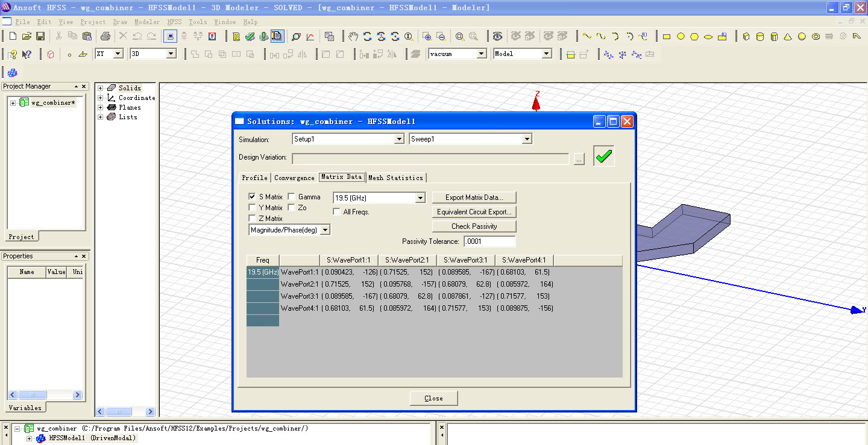
Task: Select the Draw Circle tool
Action: pos(681,36)
